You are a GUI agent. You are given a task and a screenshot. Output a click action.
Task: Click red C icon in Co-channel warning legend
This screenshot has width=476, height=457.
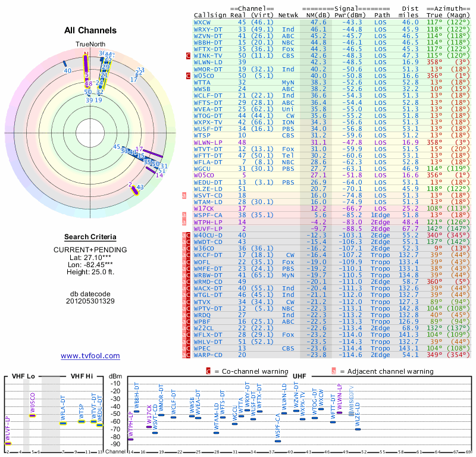[x=208, y=371]
